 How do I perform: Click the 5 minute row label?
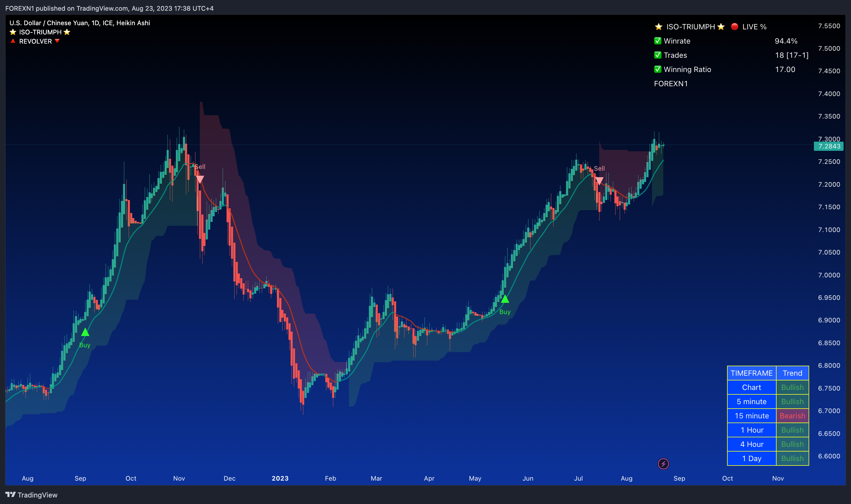[x=751, y=401]
